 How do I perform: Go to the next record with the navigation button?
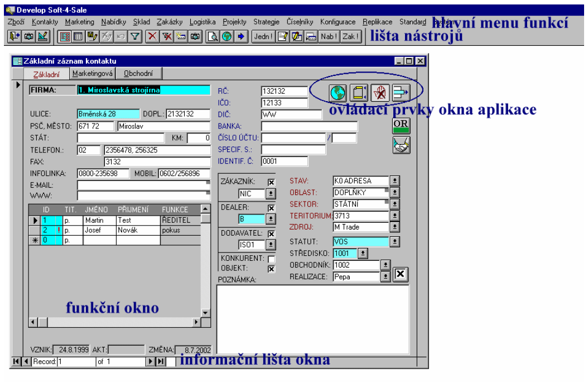click(151, 361)
